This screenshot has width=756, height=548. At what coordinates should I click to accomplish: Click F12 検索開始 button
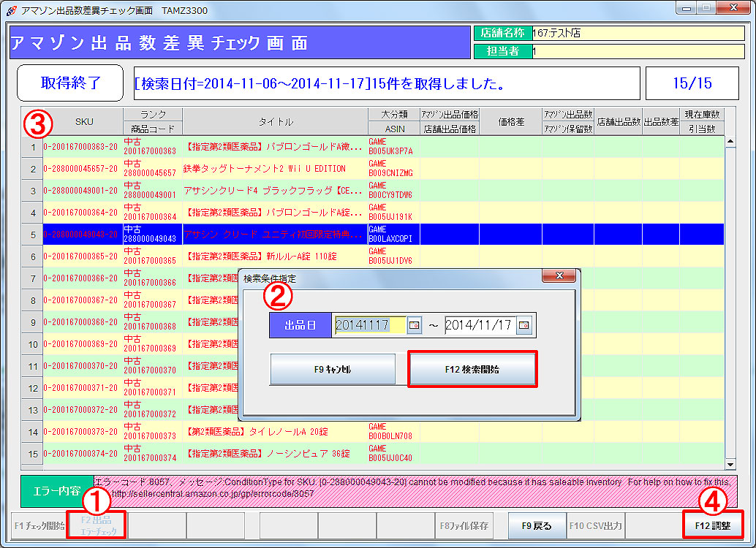tap(472, 369)
